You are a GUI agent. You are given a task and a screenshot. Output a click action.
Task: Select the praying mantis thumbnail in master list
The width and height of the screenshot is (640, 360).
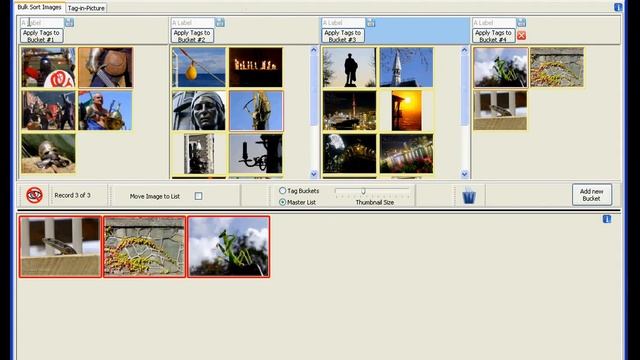tap(229, 247)
